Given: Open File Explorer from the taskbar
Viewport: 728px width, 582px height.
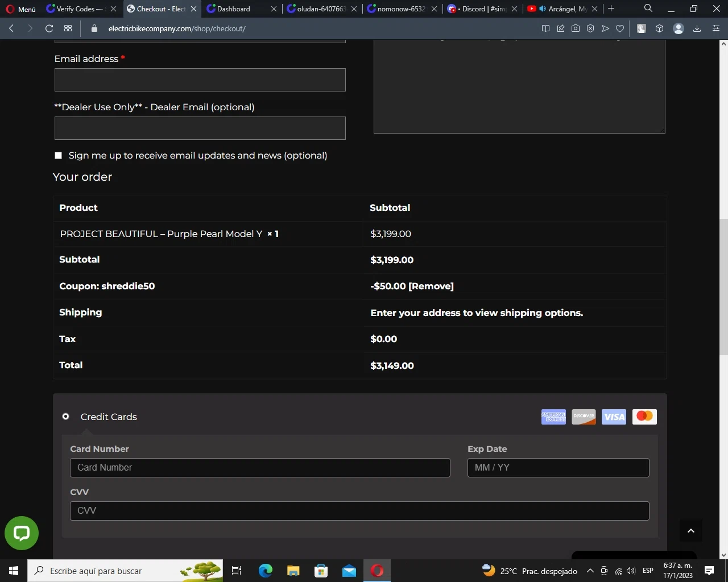Looking at the screenshot, I should click(293, 571).
